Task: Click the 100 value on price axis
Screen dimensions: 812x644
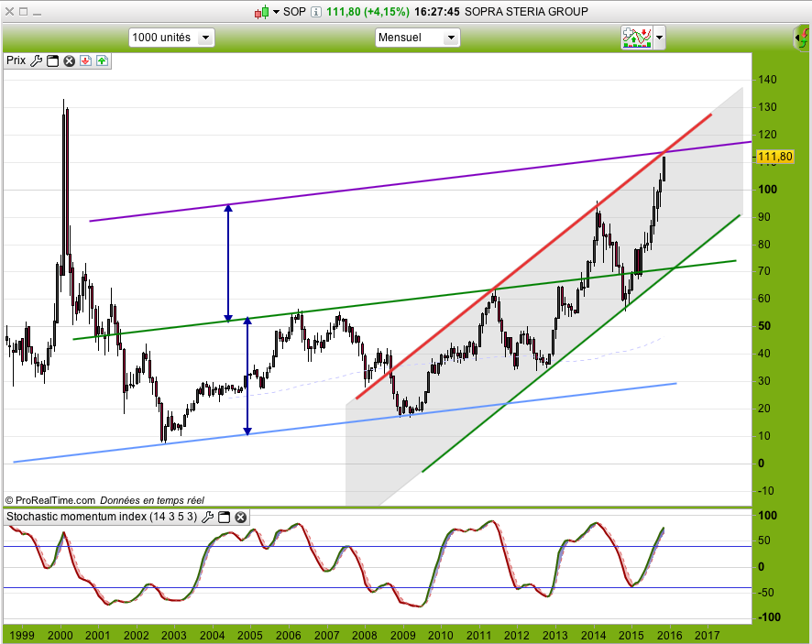Action: pyautogui.click(x=767, y=190)
